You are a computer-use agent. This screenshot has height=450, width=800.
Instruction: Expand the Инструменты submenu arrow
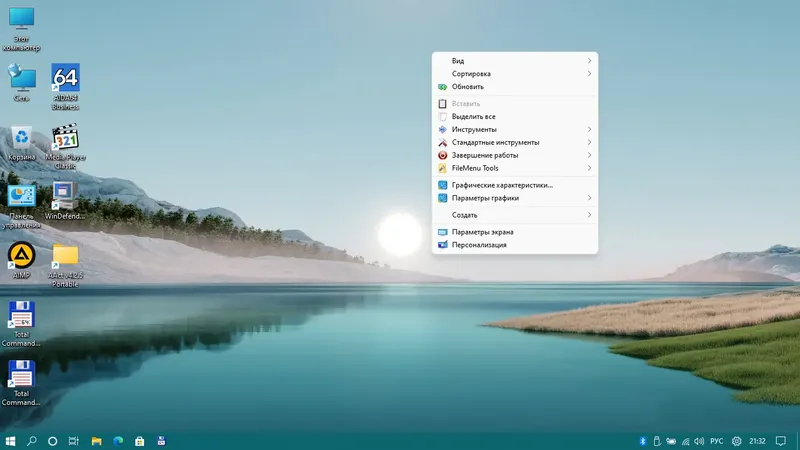(x=589, y=129)
